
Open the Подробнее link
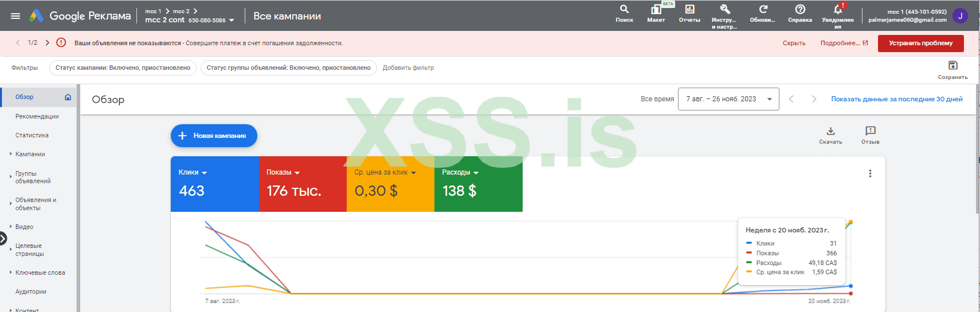844,43
